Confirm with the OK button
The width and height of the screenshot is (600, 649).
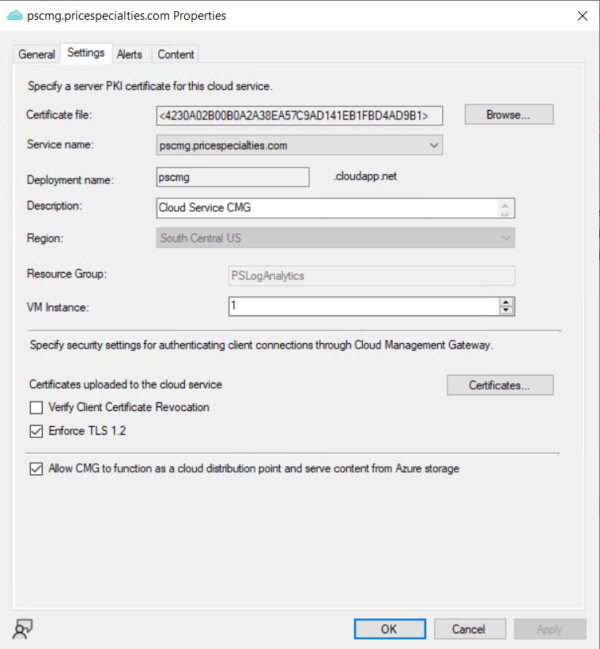390,629
